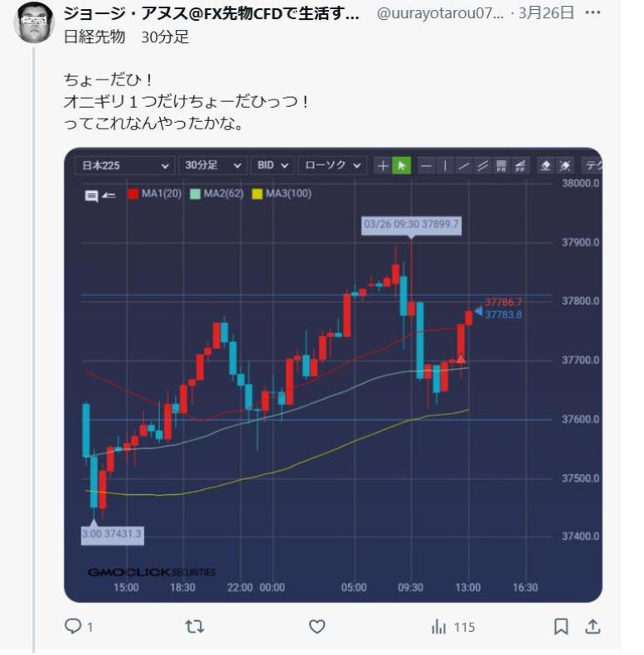
Task: Like the tweet with the heart
Action: (317, 627)
